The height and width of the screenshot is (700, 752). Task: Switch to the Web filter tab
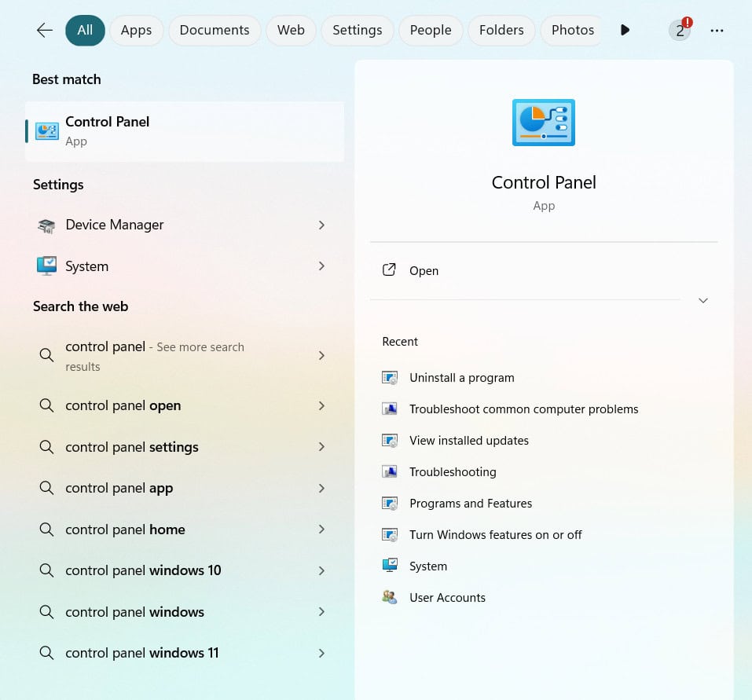coord(291,30)
